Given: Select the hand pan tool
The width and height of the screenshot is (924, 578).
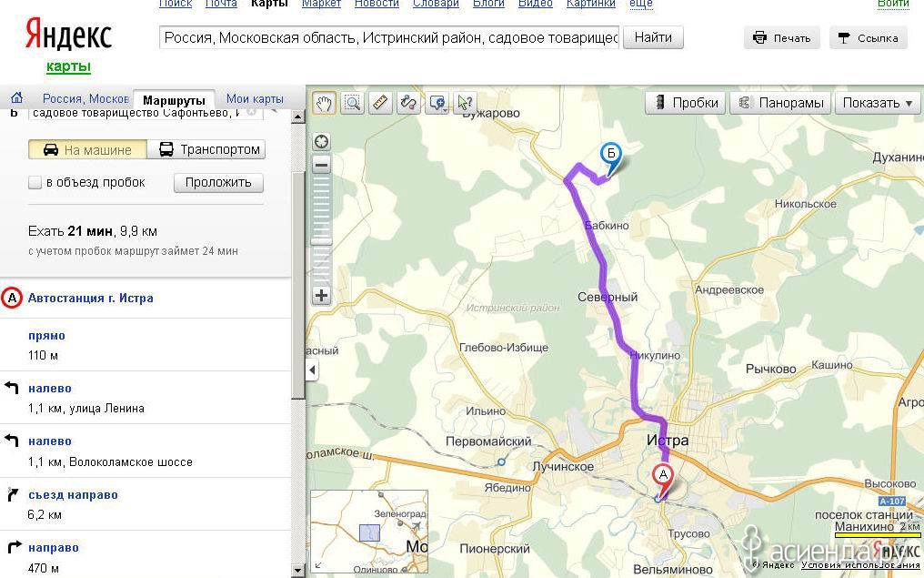Looking at the screenshot, I should (x=324, y=103).
